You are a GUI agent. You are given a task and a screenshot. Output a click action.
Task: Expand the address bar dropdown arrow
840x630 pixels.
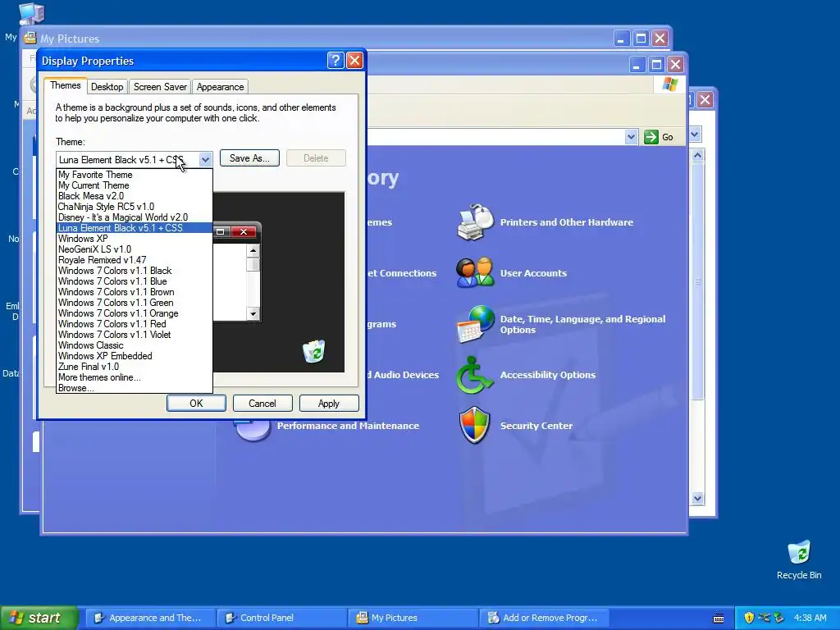631,137
